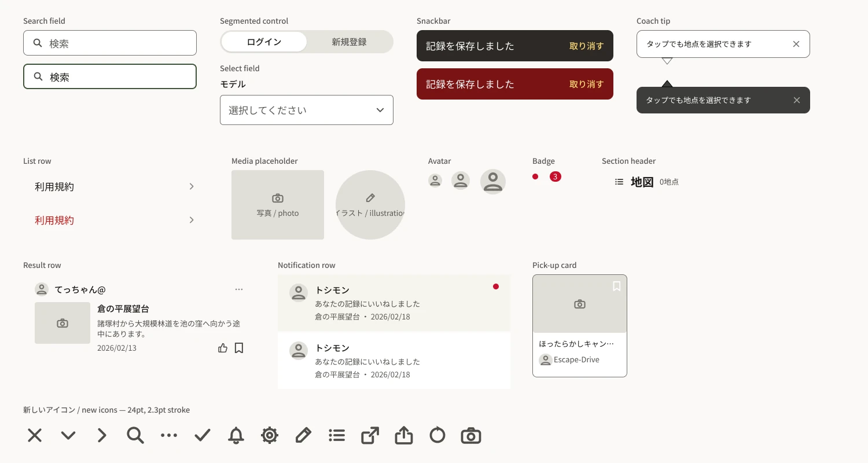The height and width of the screenshot is (463, 868).
Task: Expand the black 利用規約 list row chevron
Action: coord(192,186)
